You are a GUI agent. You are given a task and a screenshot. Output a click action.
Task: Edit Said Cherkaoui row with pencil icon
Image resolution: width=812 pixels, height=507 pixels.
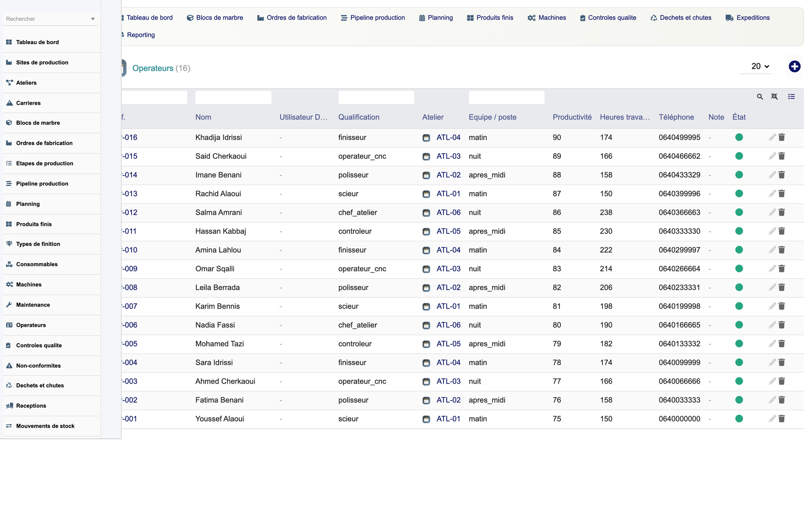click(772, 156)
